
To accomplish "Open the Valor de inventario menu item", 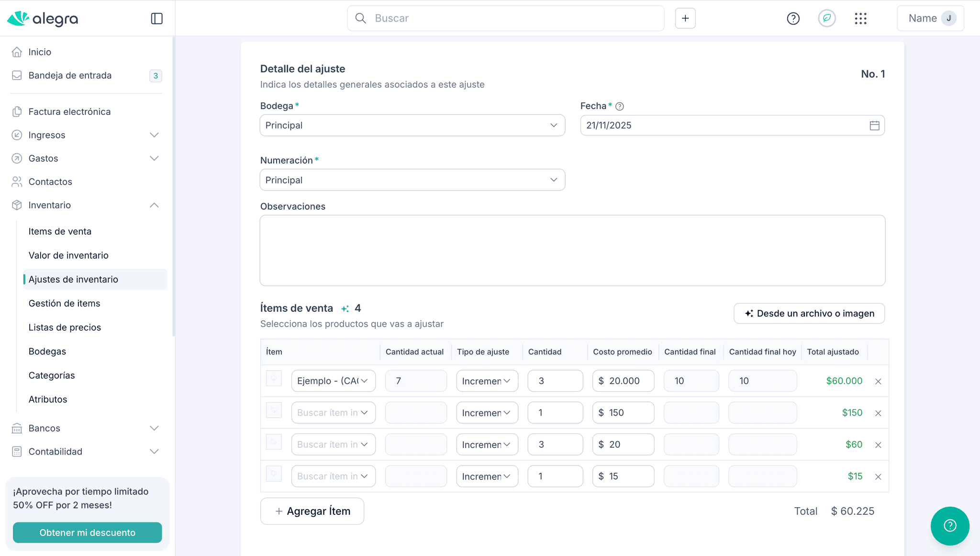I will [68, 256].
